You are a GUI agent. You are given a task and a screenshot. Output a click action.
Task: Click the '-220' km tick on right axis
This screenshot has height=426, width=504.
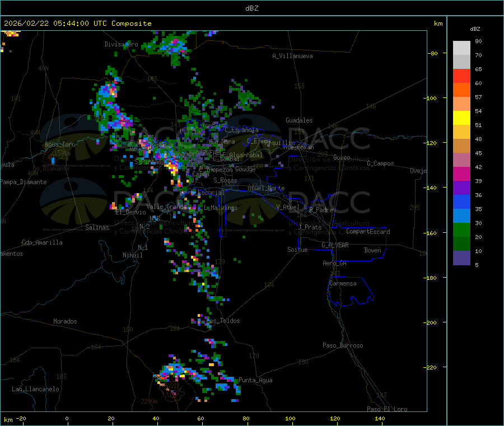(431, 368)
